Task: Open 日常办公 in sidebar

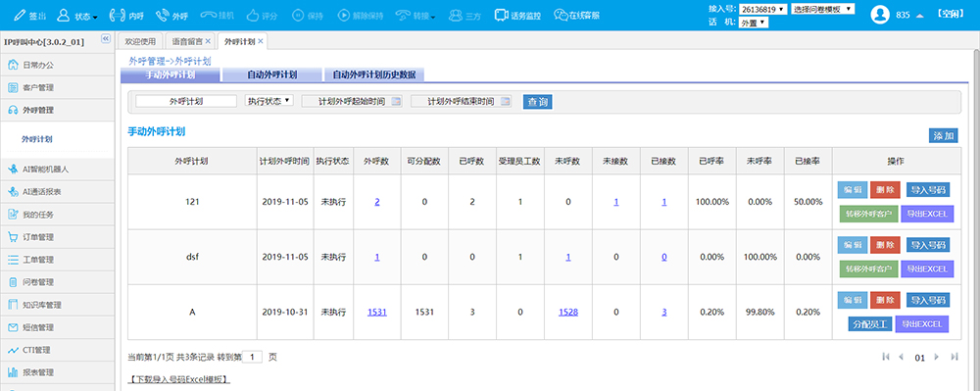Action: pos(57,65)
